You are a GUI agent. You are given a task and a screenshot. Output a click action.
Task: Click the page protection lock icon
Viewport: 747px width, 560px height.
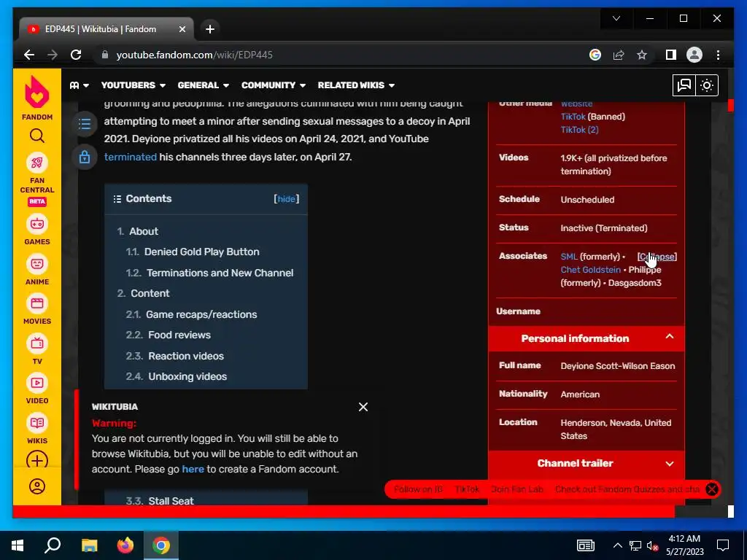[x=85, y=157]
